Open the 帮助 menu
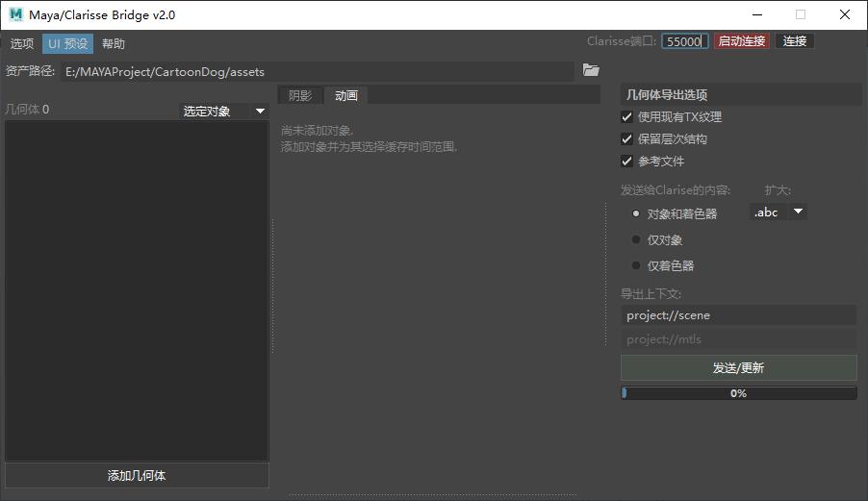This screenshot has width=868, height=501. [114, 43]
